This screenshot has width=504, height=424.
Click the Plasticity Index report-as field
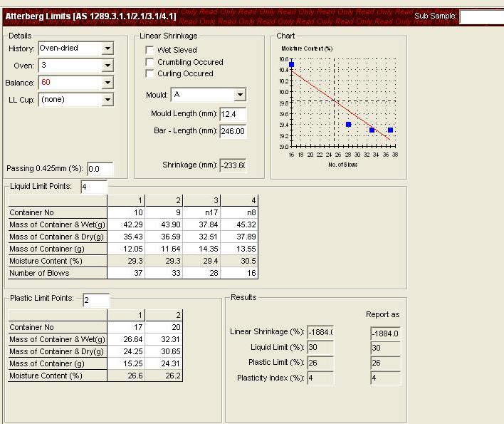coord(385,378)
